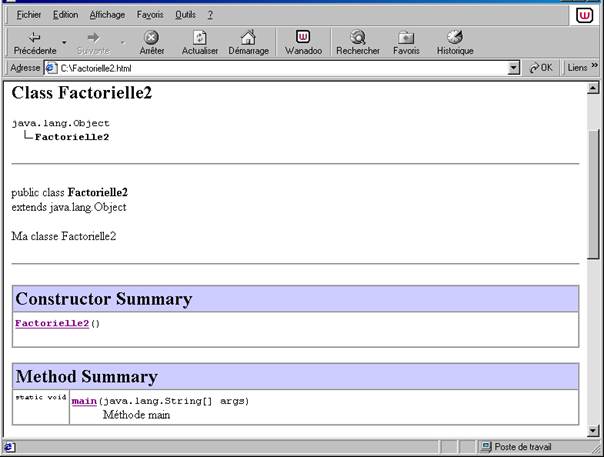Follow the Factorielle2 constructor link
Viewport: 604px width, 457px height.
tap(52, 324)
